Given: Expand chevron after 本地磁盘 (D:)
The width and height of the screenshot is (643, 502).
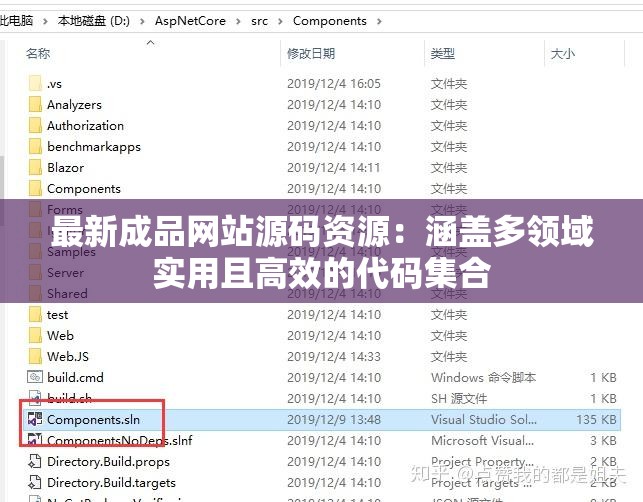Looking at the screenshot, I should (x=142, y=21).
